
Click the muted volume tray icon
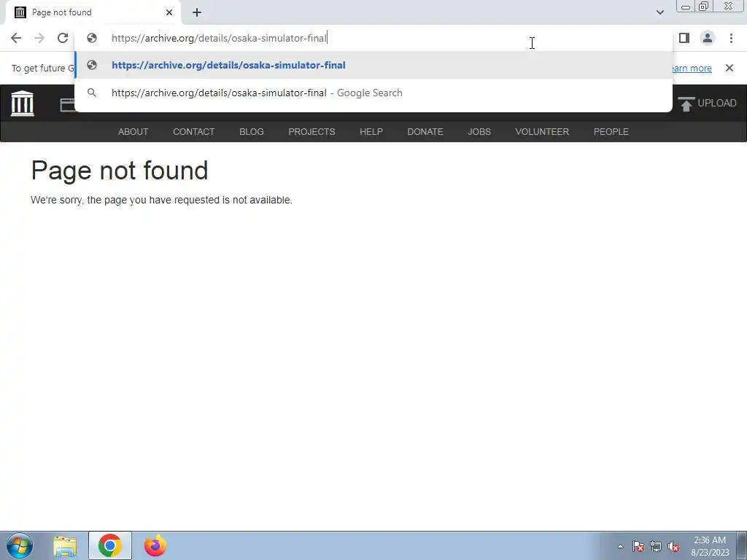(x=673, y=546)
